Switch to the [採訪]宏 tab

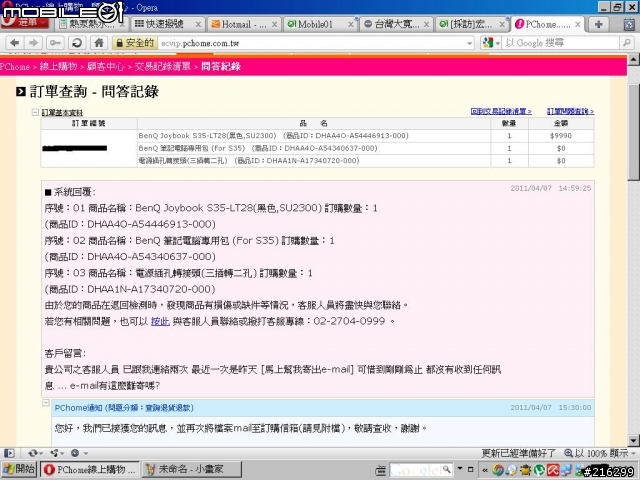click(472, 24)
